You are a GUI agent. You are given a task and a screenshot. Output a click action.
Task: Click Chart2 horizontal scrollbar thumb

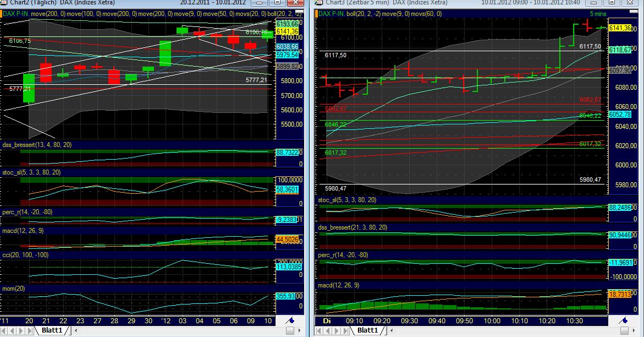pyautogui.click(x=290, y=330)
